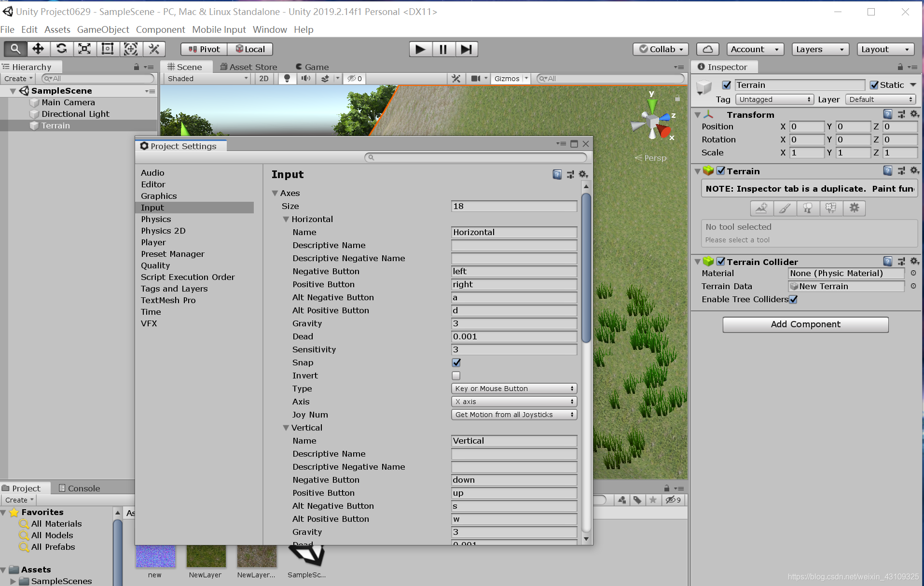Open Input preset selector icon
Image resolution: width=924 pixels, height=586 pixels.
pos(570,174)
